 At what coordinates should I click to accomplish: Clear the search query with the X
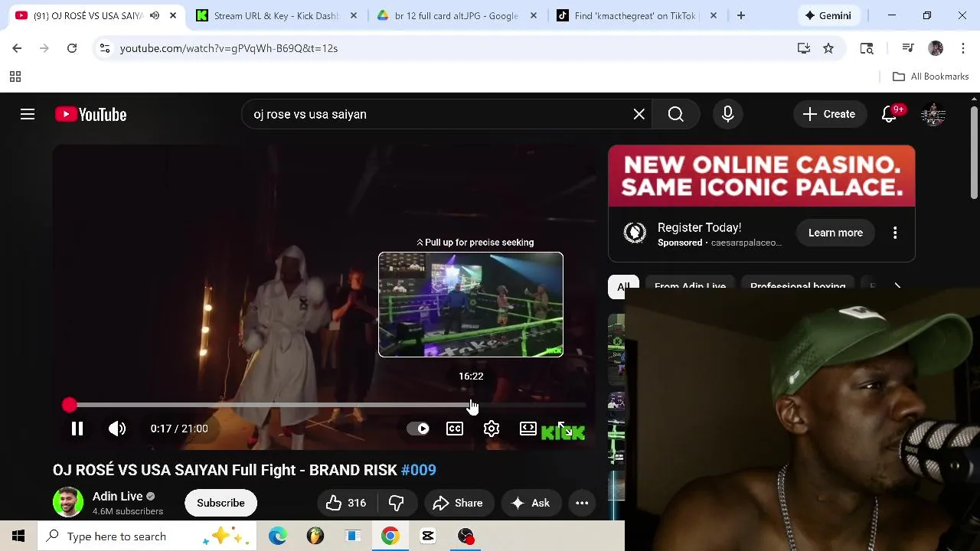click(639, 114)
